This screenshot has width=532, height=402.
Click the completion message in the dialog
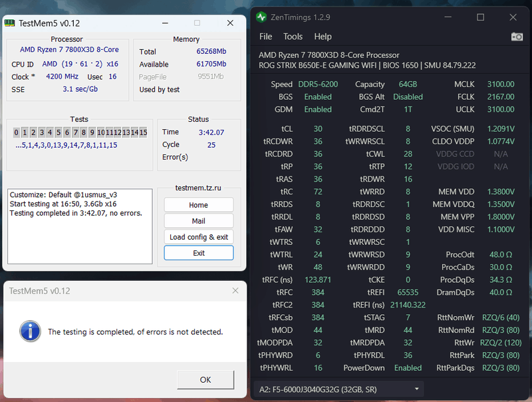click(x=136, y=331)
